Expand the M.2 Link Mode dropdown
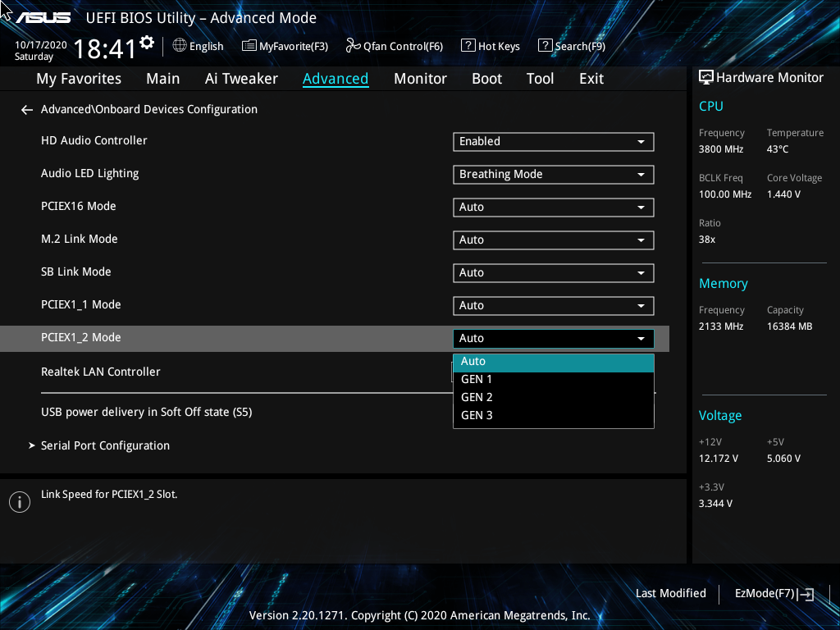840x630 pixels. (554, 240)
